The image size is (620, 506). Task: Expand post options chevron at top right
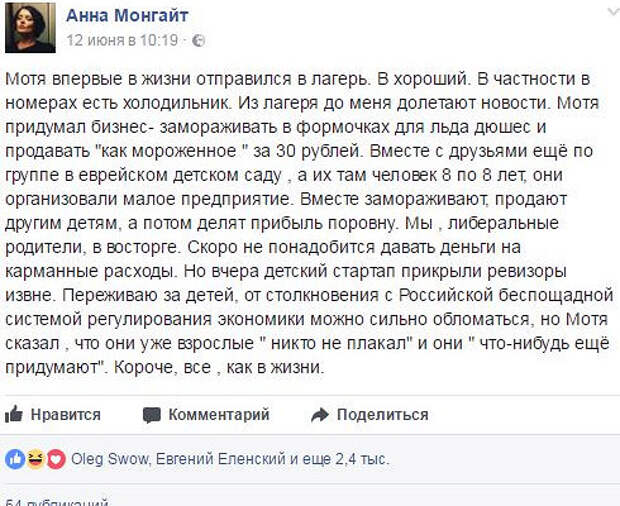coord(612,12)
